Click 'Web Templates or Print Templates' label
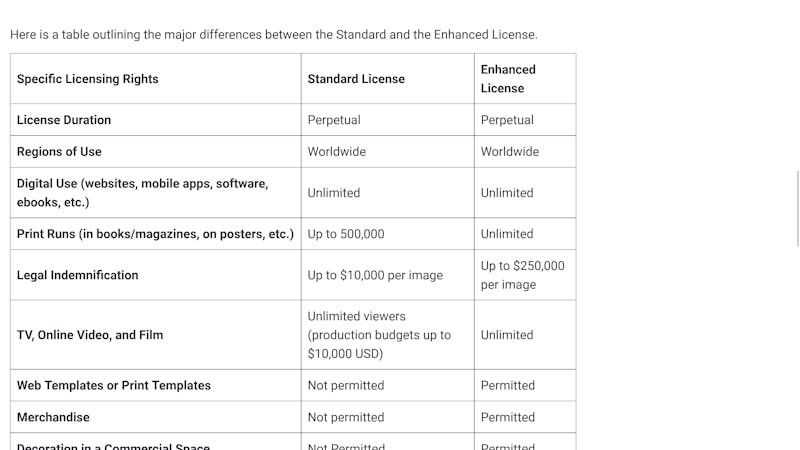The height and width of the screenshot is (450, 800). point(114,385)
